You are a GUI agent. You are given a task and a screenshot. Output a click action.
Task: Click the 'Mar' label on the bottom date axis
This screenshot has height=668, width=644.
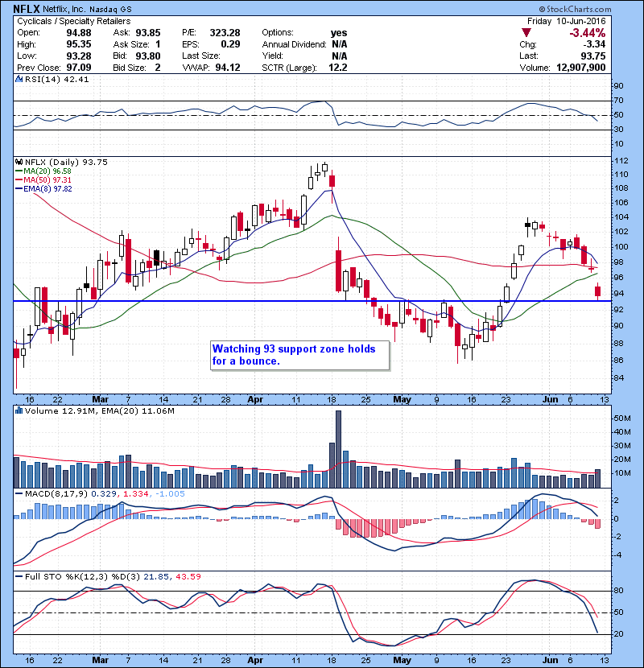click(x=100, y=660)
